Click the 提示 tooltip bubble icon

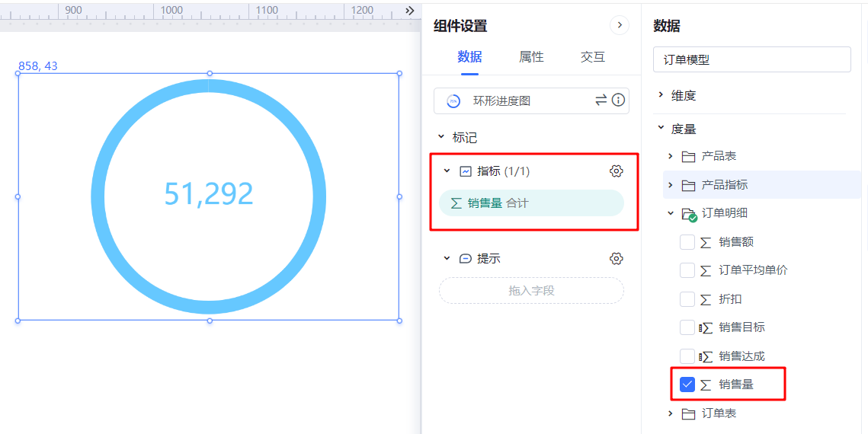tap(466, 258)
